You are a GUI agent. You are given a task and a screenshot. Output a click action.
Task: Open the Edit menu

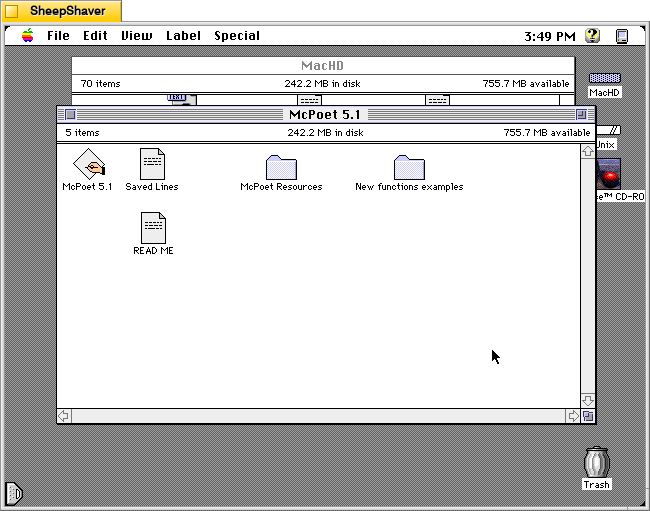(x=95, y=36)
